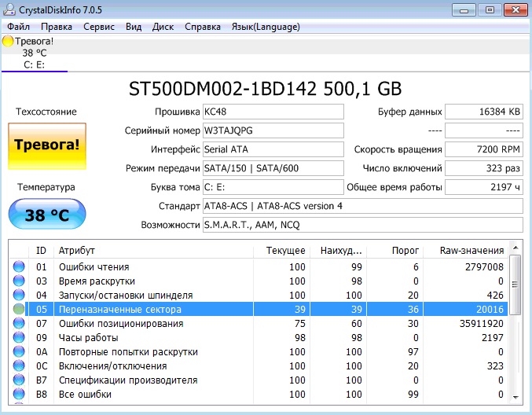532x415 pixels.
Task: Select the row Время раскрутки
Action: 259,281
